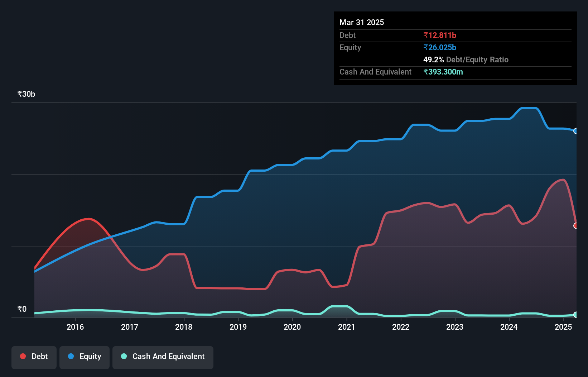Click the ₹26.025b equity value in tooltip
The width and height of the screenshot is (588, 377).
point(440,47)
